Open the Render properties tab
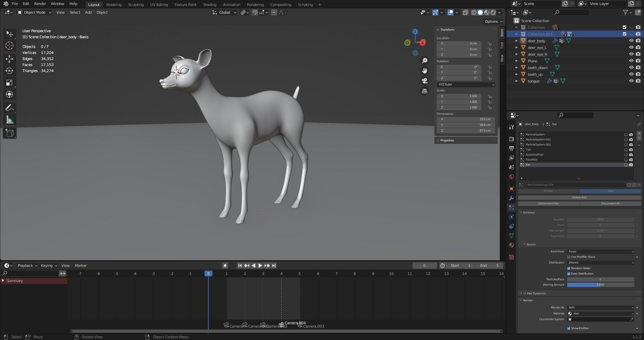This screenshot has width=644, height=340. tap(512, 139)
